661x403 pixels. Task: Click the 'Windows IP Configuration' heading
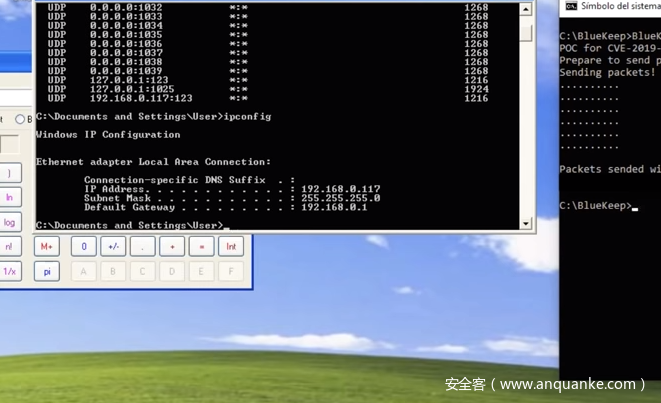108,134
